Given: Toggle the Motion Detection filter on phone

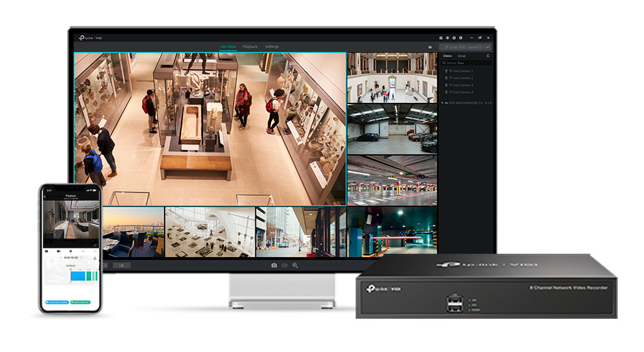Looking at the screenshot, I should click(x=81, y=303).
